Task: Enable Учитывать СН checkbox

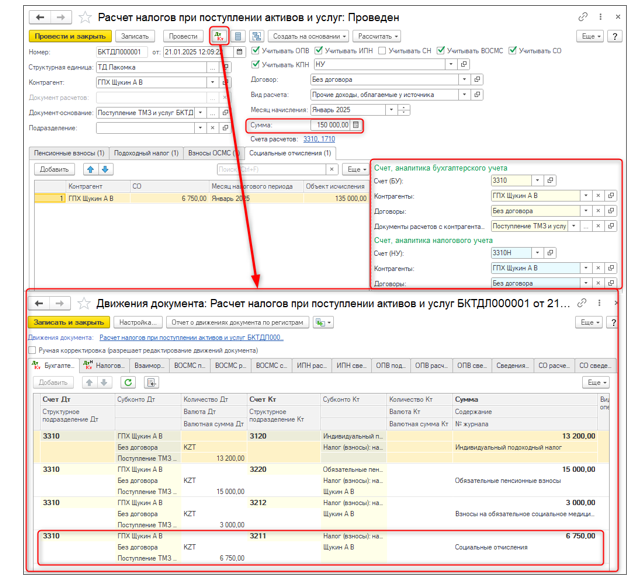Action: [382, 50]
